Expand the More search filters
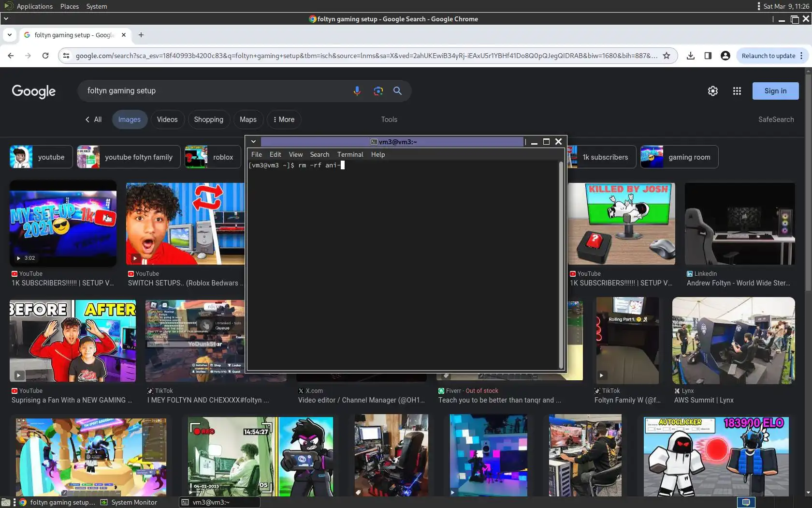The width and height of the screenshot is (812, 508). [x=284, y=120]
